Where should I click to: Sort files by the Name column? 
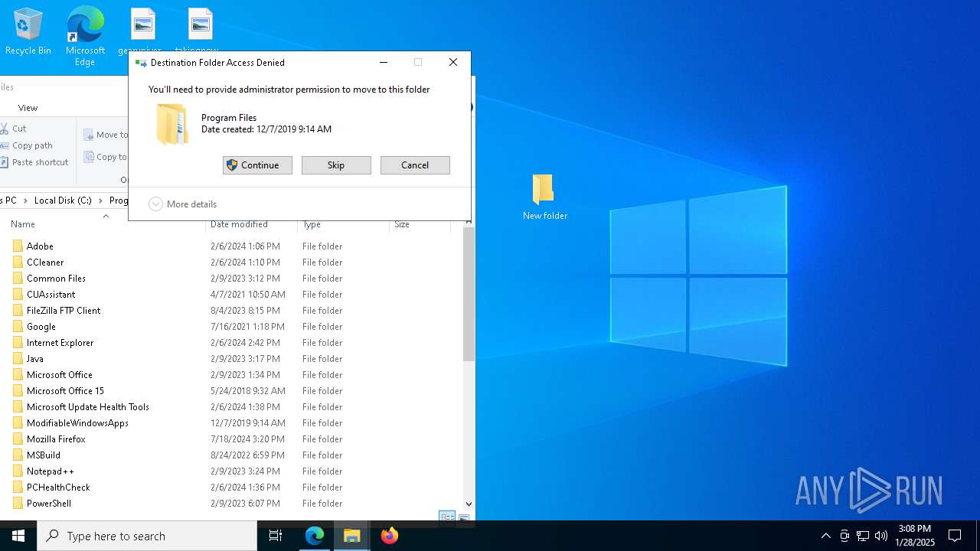click(x=23, y=224)
